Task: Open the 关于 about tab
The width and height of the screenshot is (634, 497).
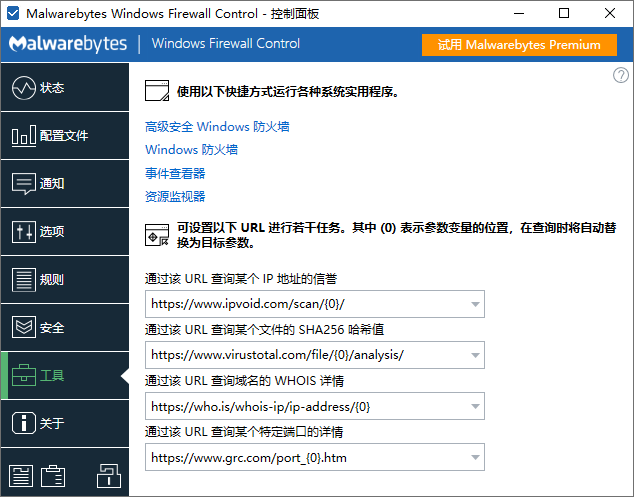Action: click(x=65, y=423)
